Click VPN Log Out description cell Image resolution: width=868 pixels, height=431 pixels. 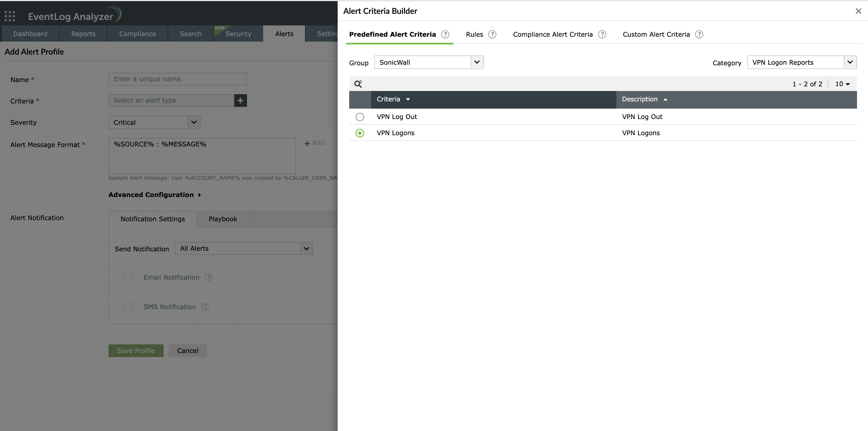[x=642, y=117]
